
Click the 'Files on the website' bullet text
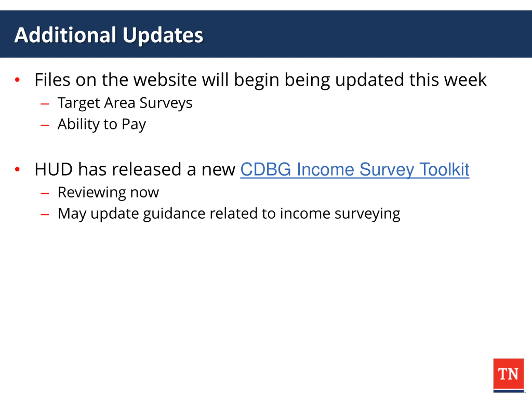[260, 80]
